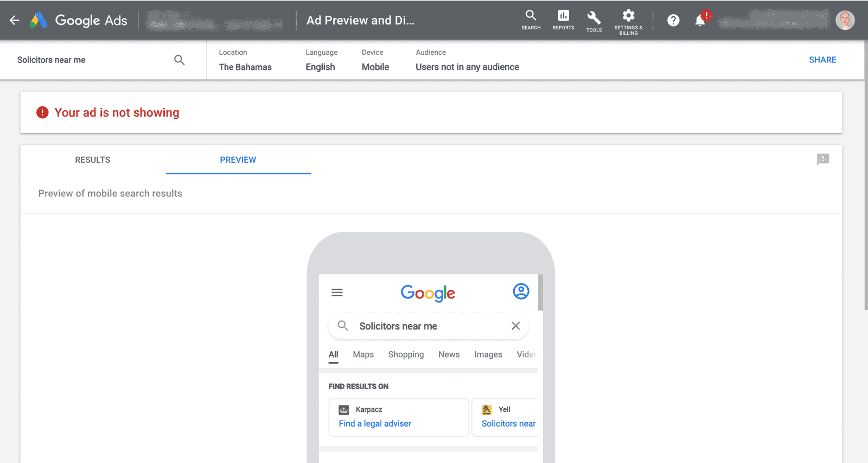The image size is (868, 463).
Task: Open the Tools wrench menu
Action: point(594,21)
